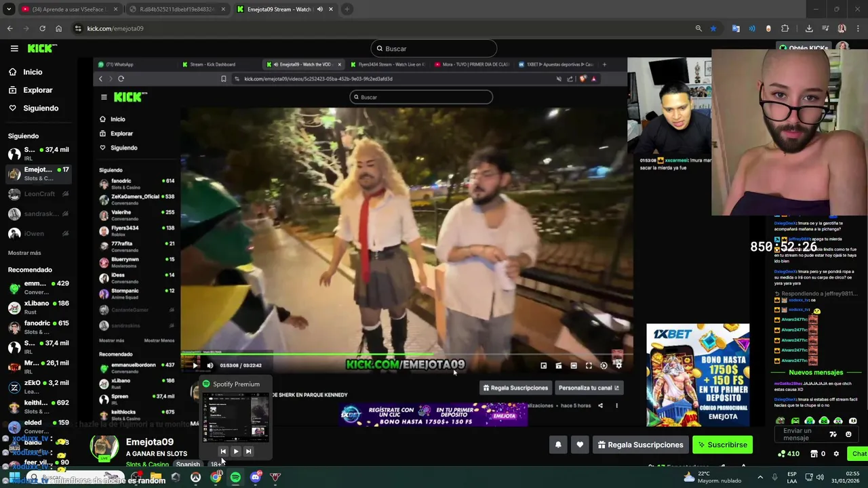Select Emejota09 in following list
Image resolution: width=868 pixels, height=488 pixels.
click(39, 174)
